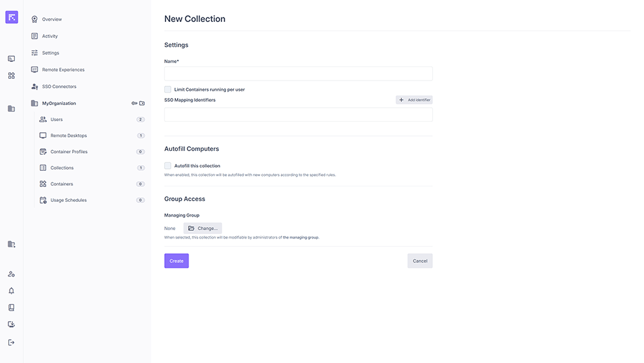Click the Add Identifier button
This screenshot has height=363, width=644.
(x=414, y=100)
